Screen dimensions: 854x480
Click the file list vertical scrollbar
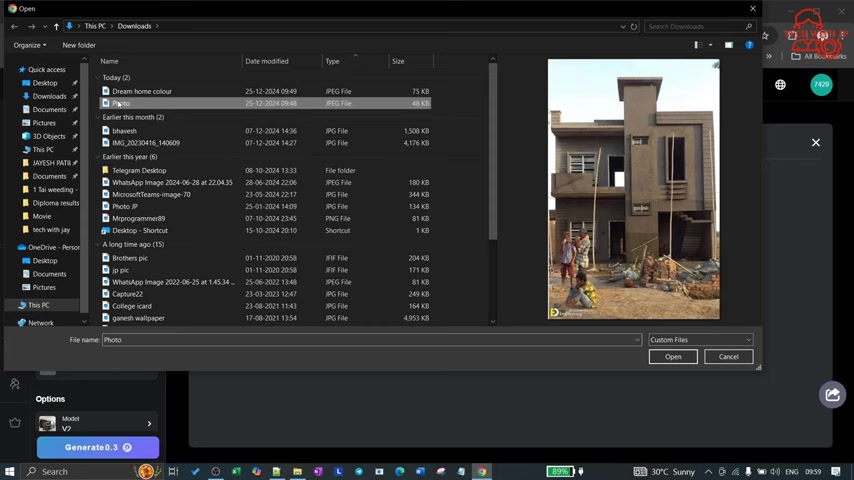tap(492, 151)
